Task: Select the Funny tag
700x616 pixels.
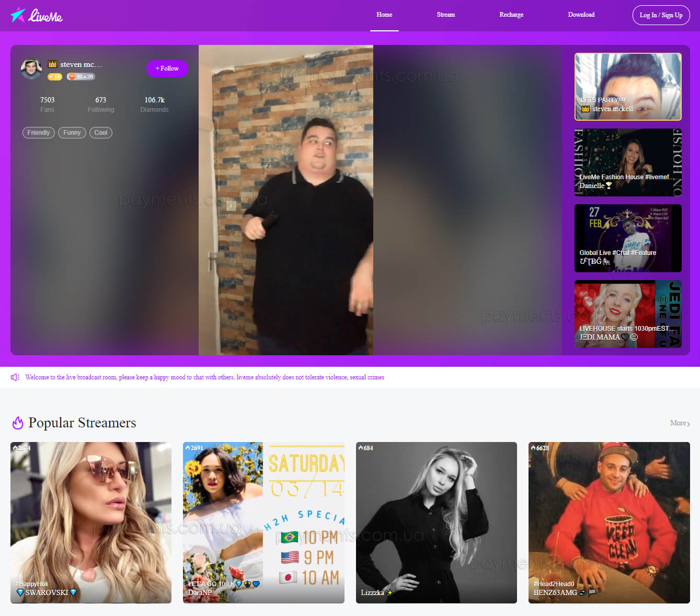Action: tap(72, 133)
